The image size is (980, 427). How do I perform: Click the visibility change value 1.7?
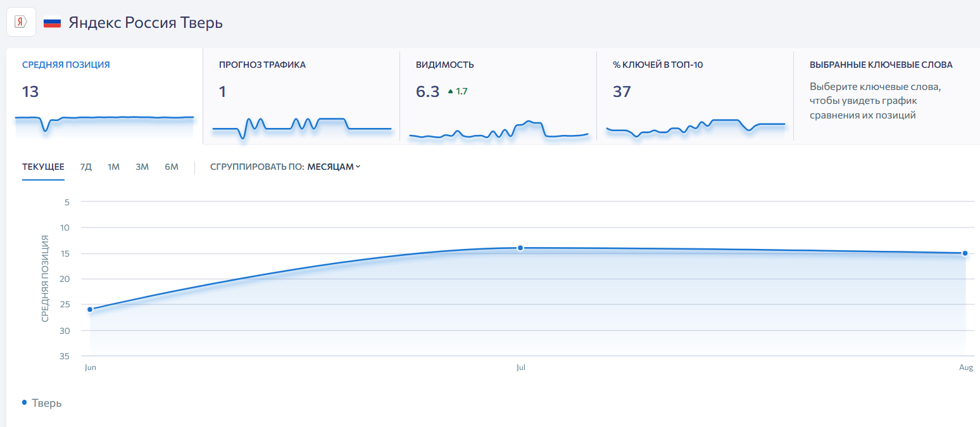(462, 92)
